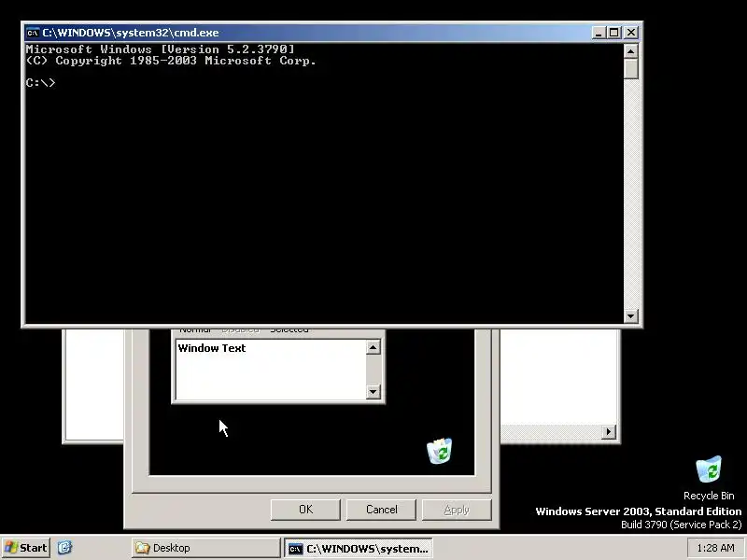Click the Apply button in the dialog
The image size is (747, 560).
(457, 510)
